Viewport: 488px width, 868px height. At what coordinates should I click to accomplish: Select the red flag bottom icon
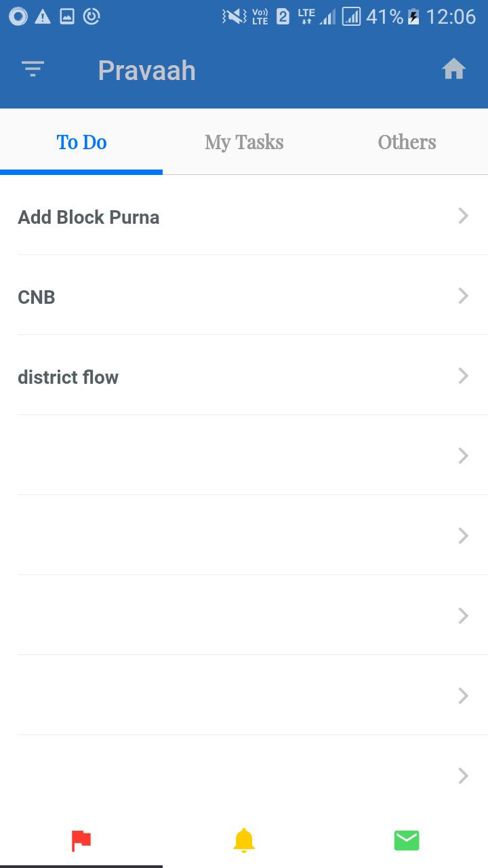tap(81, 841)
